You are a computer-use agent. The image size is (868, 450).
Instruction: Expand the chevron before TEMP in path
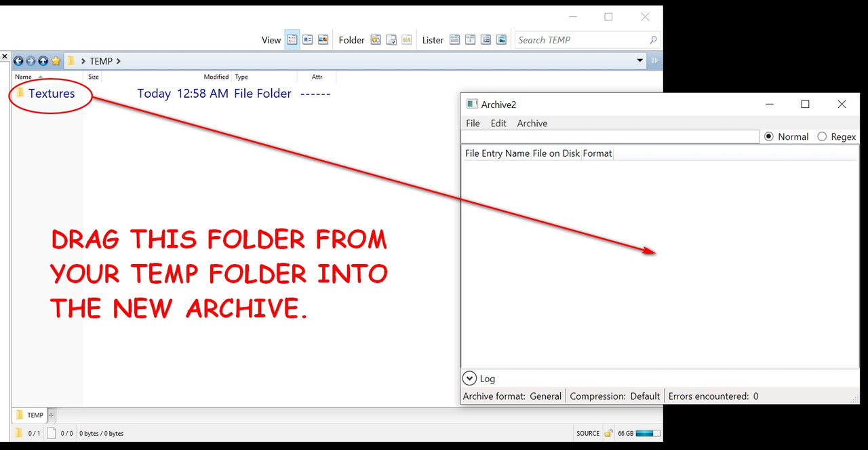pyautogui.click(x=83, y=61)
